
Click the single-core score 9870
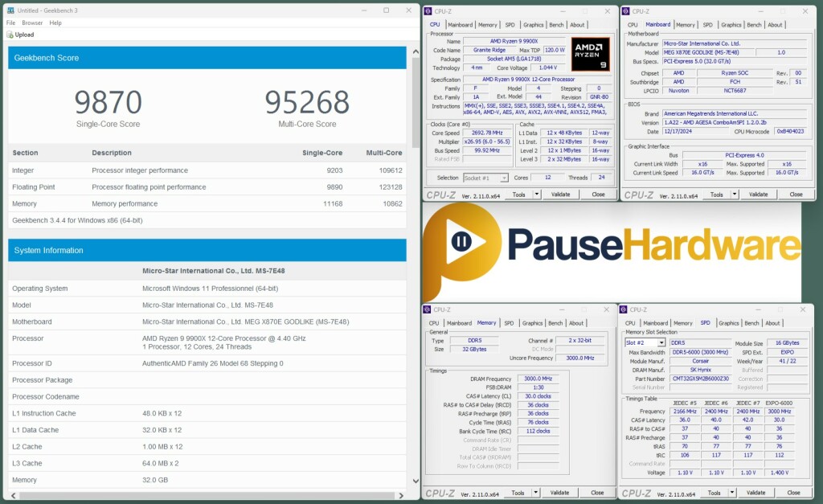[x=109, y=102]
